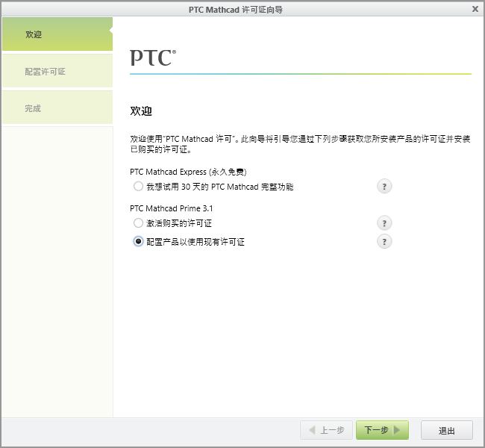
Task: Click the PTC Mathcad Express (永久免费) label
Action: 188,172
